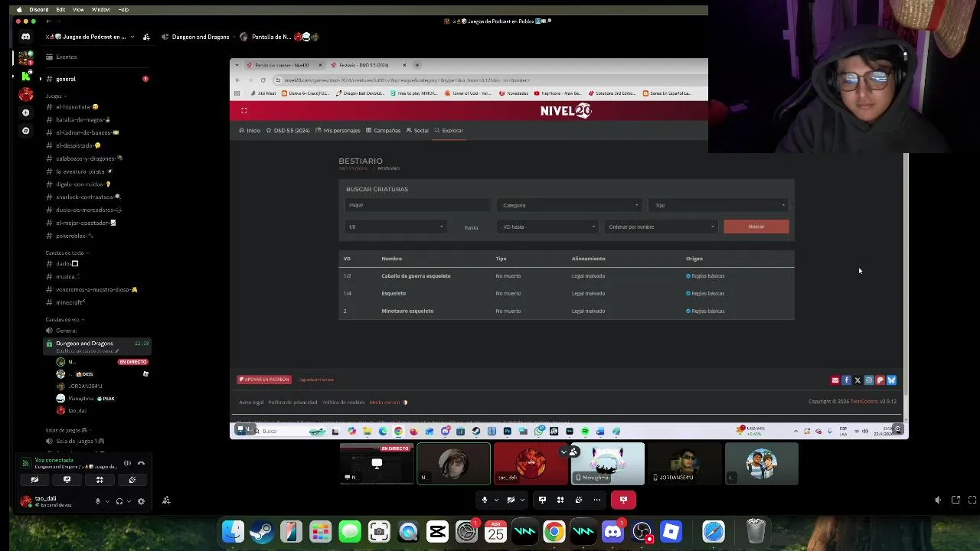Toggle dark mode 'Modo oscuro' in streamed page

pos(388,402)
